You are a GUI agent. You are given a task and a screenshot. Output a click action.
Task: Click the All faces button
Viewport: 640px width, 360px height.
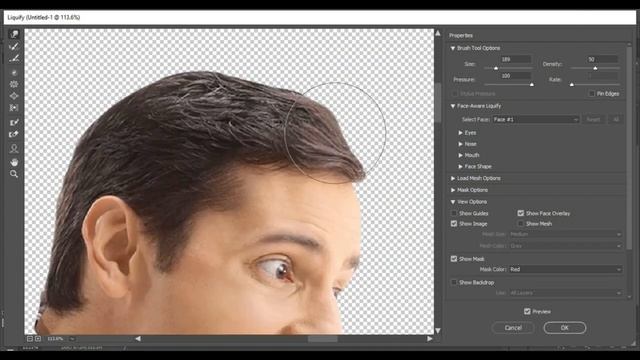(616, 120)
